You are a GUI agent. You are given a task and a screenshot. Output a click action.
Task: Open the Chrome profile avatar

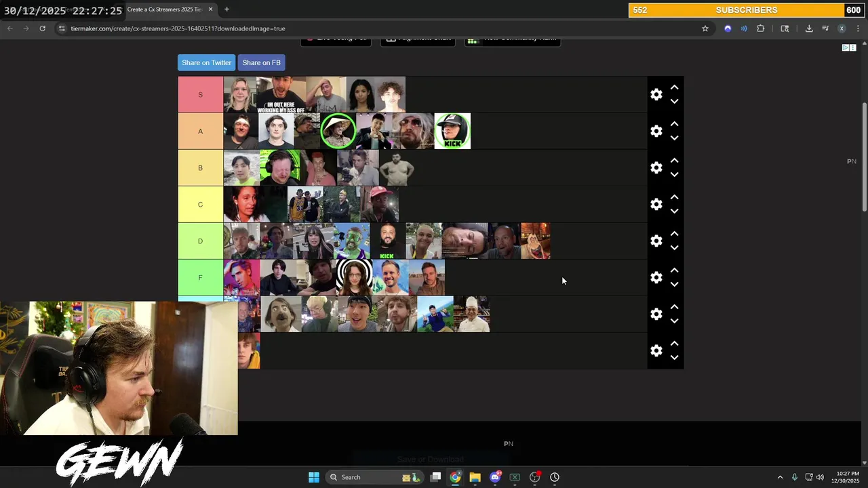pos(842,28)
